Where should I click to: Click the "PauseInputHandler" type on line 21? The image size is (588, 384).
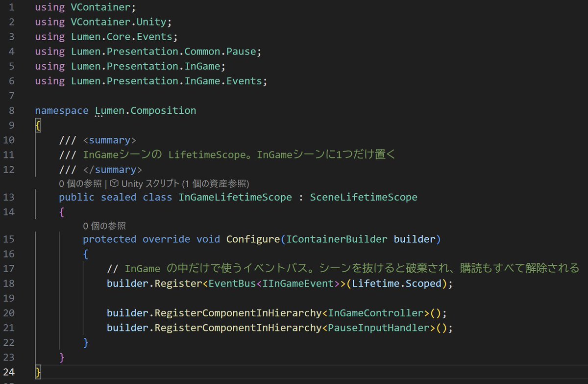pos(379,328)
